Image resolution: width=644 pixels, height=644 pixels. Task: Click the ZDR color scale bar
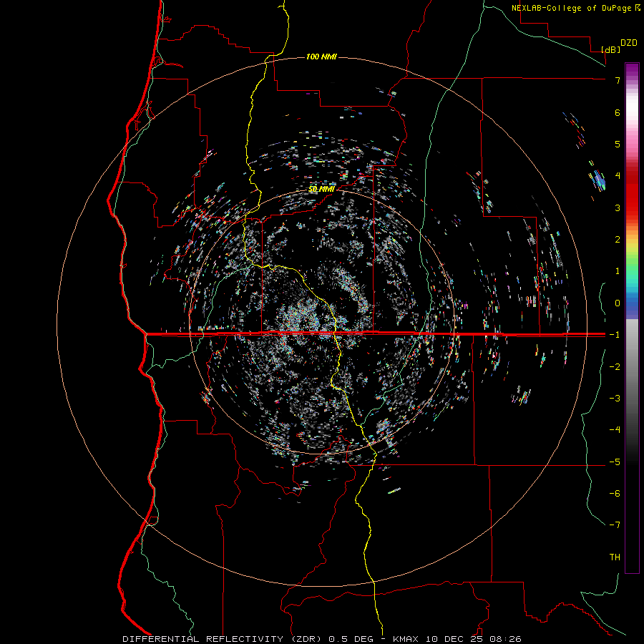pyautogui.click(x=632, y=318)
